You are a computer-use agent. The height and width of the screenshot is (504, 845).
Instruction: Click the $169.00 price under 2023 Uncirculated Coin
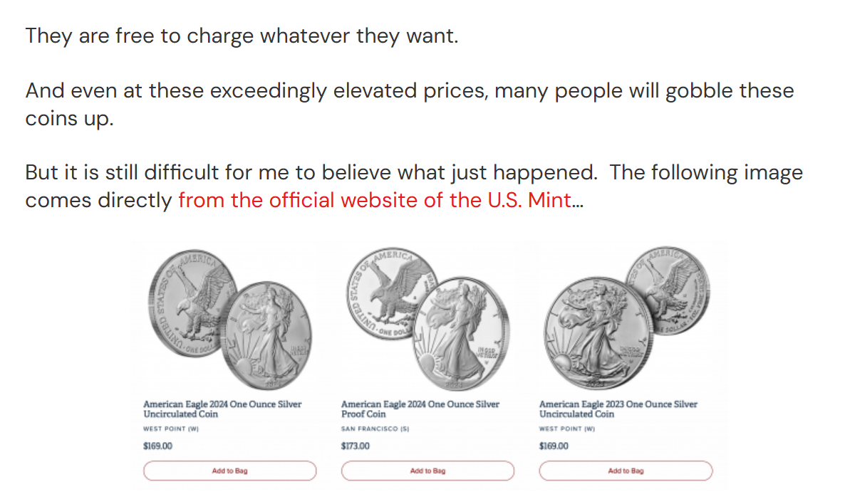pos(554,446)
